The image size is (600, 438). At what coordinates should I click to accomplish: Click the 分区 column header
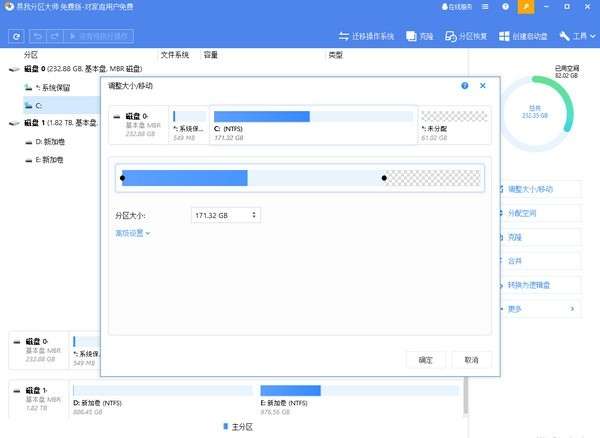[x=31, y=55]
